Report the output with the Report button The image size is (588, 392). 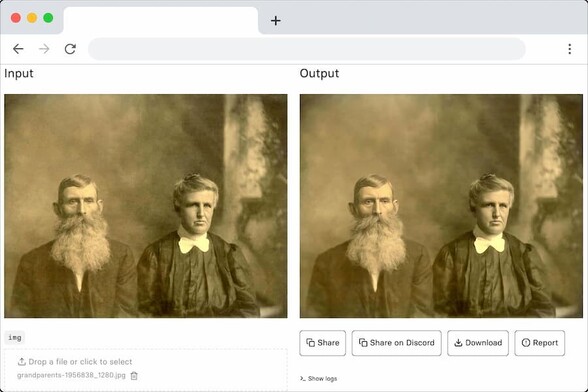tap(539, 343)
